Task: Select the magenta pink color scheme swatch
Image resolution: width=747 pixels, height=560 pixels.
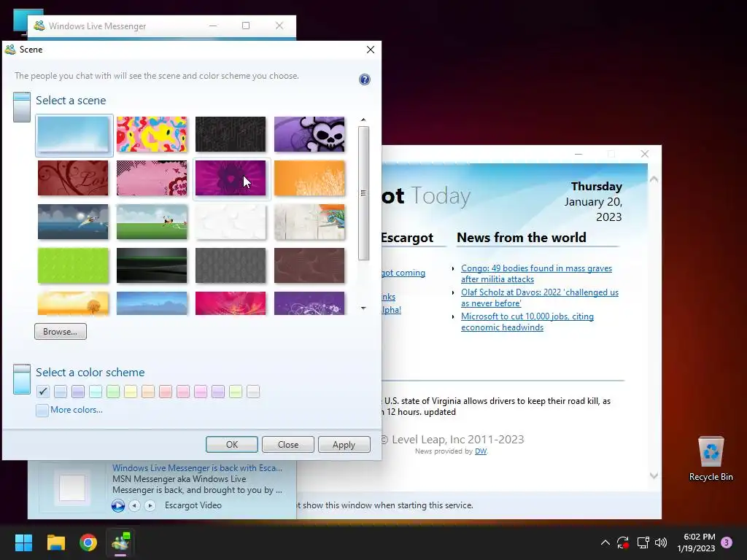Action: [x=201, y=392]
